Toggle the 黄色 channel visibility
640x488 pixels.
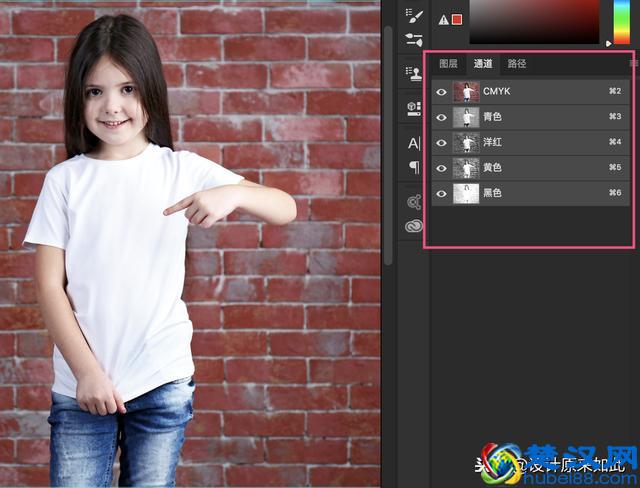click(x=442, y=168)
